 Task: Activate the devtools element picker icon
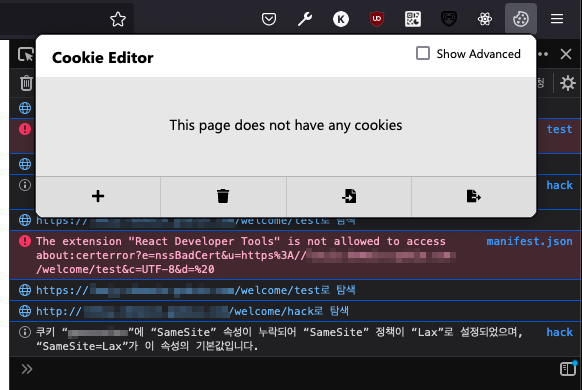pos(26,55)
